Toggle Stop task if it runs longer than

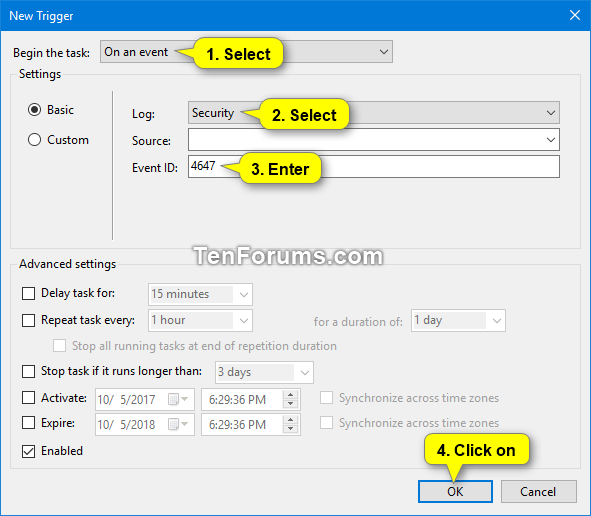click(x=28, y=371)
